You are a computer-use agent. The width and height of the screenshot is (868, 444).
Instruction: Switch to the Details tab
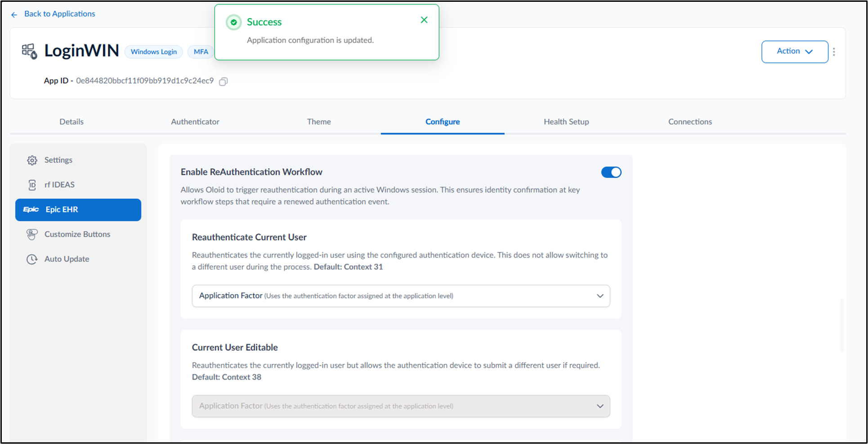click(72, 121)
